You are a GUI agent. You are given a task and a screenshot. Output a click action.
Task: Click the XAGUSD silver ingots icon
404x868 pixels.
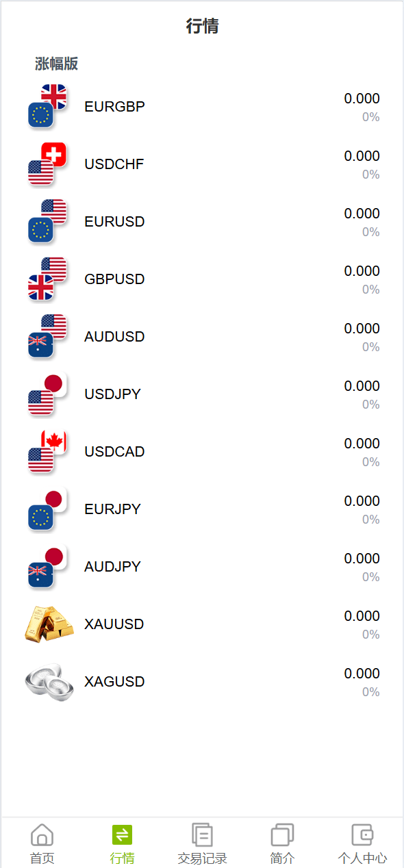49,681
